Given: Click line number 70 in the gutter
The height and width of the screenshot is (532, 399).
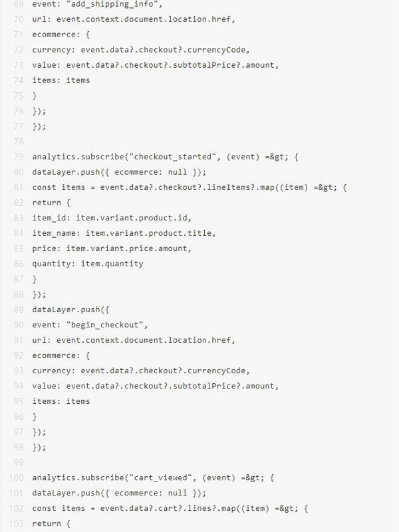Looking at the screenshot, I should click(x=18, y=19).
